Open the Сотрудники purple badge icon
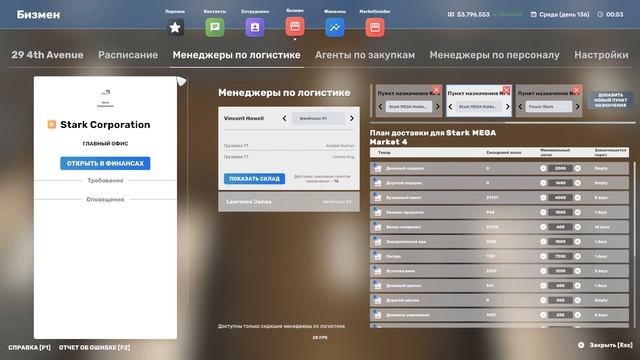 tap(255, 27)
